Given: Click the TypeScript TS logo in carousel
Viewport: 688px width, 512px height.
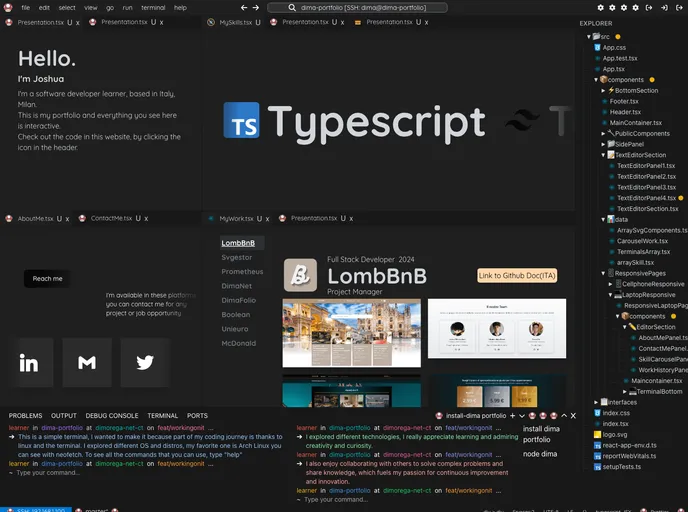Looking at the screenshot, I should pyautogui.click(x=241, y=120).
